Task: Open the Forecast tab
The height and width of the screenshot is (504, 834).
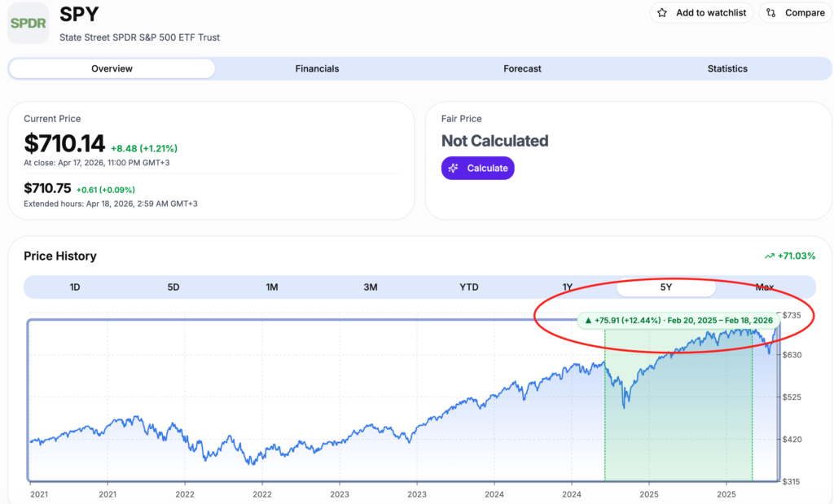Action: point(522,69)
